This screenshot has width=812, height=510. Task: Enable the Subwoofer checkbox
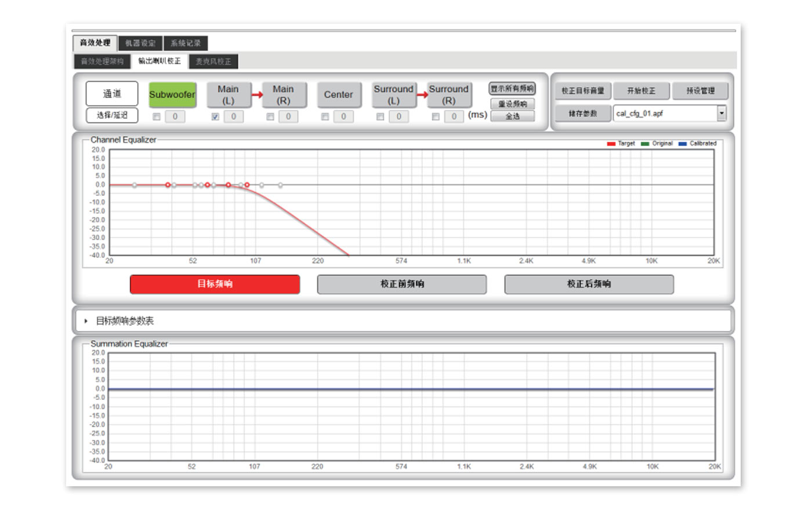coord(157,116)
